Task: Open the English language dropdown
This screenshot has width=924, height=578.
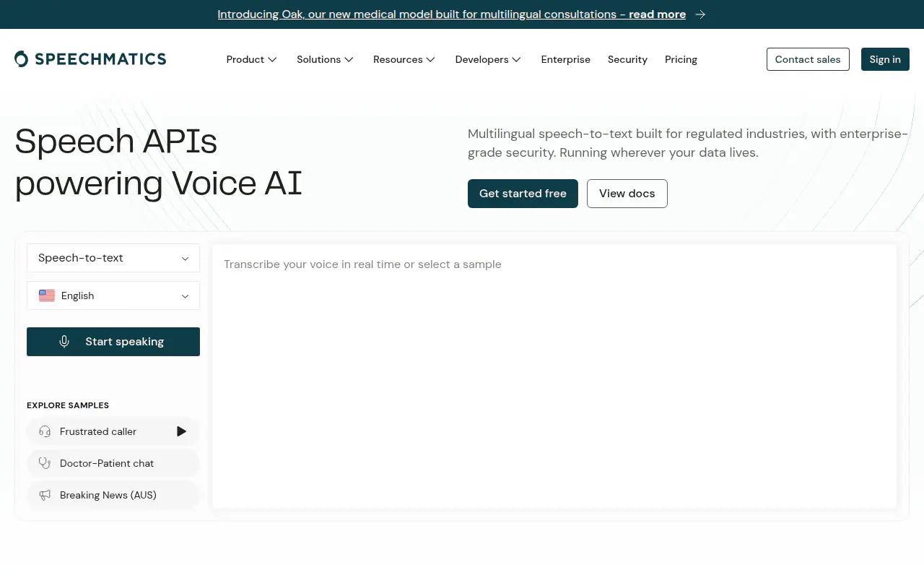Action: pos(113,296)
